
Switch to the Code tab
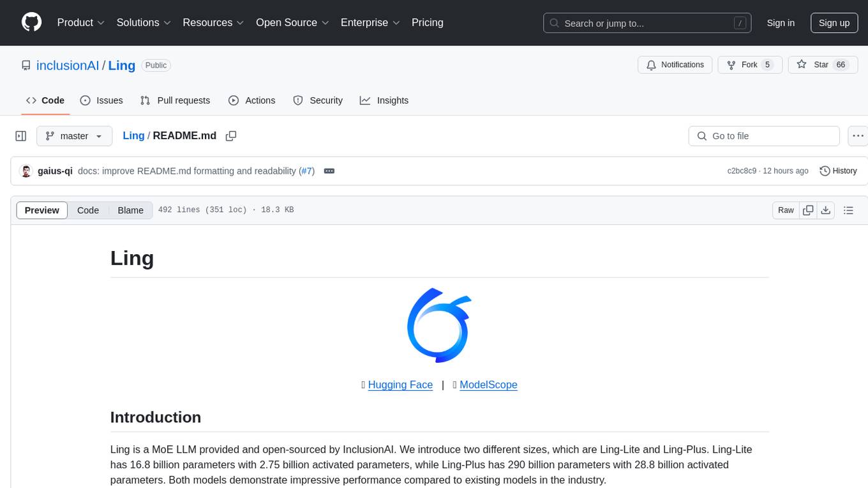click(45, 100)
